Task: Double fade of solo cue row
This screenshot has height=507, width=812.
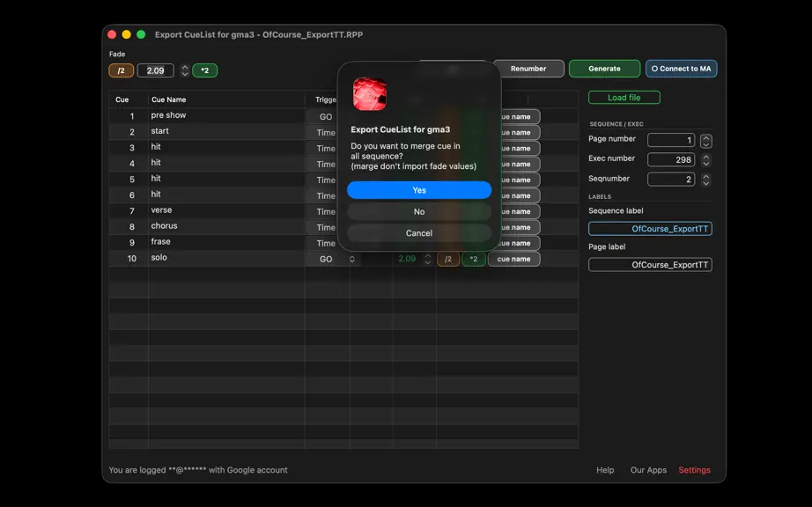Action: [x=473, y=259]
